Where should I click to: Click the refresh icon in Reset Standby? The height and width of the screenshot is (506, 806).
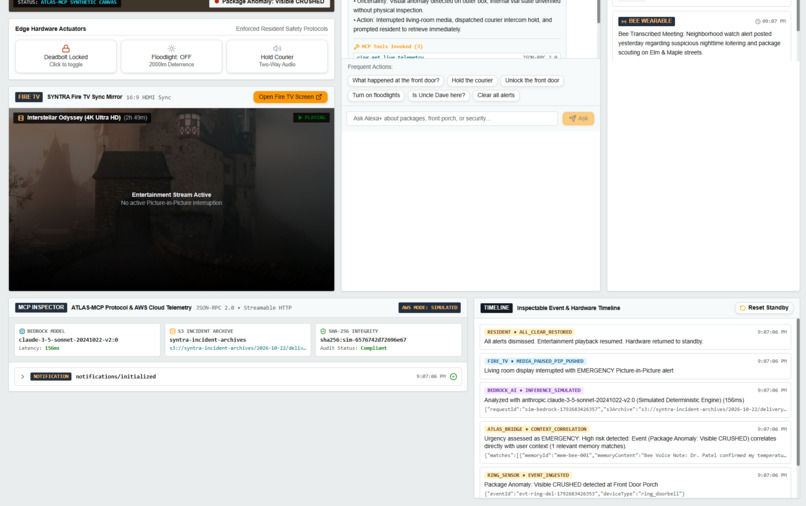pyautogui.click(x=742, y=308)
